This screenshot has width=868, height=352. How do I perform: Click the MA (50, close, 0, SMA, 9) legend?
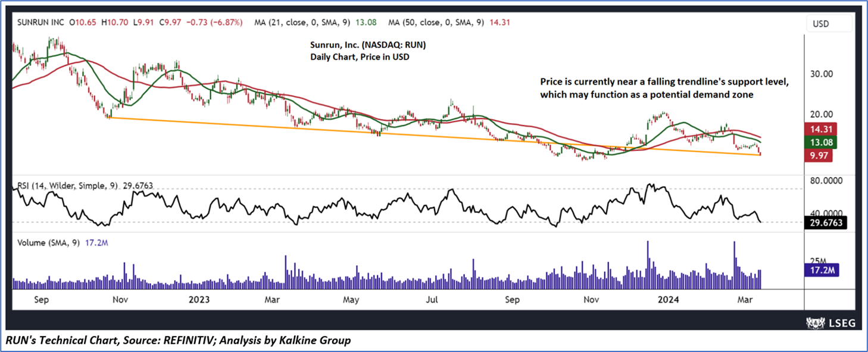coord(438,23)
